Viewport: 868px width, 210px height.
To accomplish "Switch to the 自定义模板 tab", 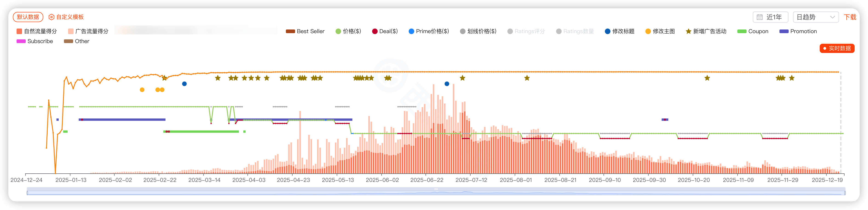I will coord(70,17).
